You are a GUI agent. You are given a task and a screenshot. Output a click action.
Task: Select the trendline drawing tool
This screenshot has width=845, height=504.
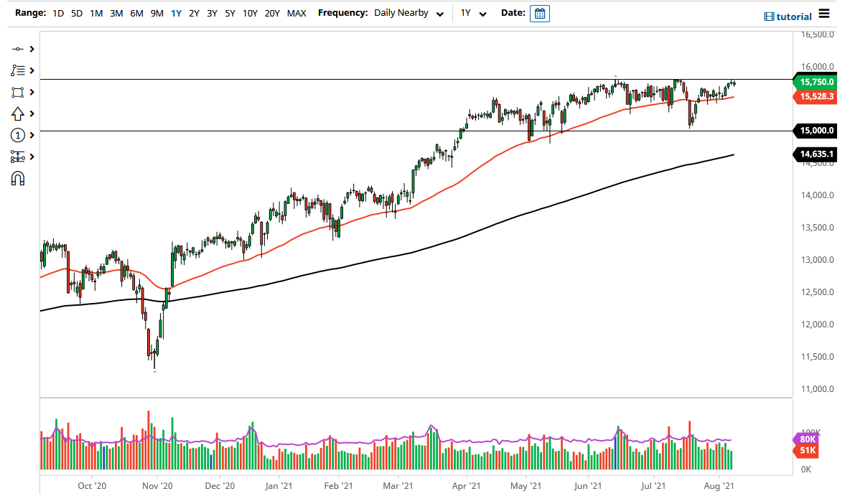[x=18, y=49]
